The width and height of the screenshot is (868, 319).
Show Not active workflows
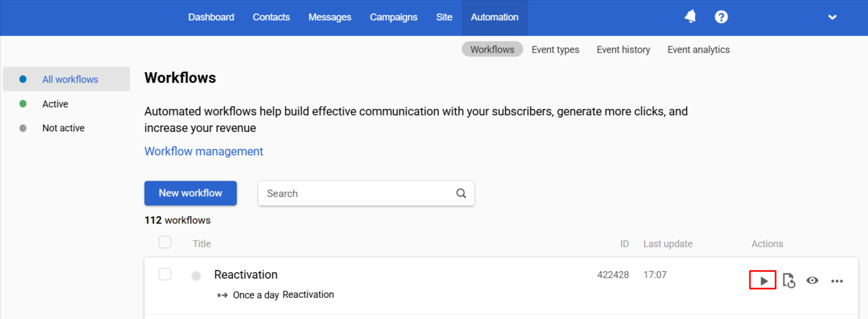[63, 128]
